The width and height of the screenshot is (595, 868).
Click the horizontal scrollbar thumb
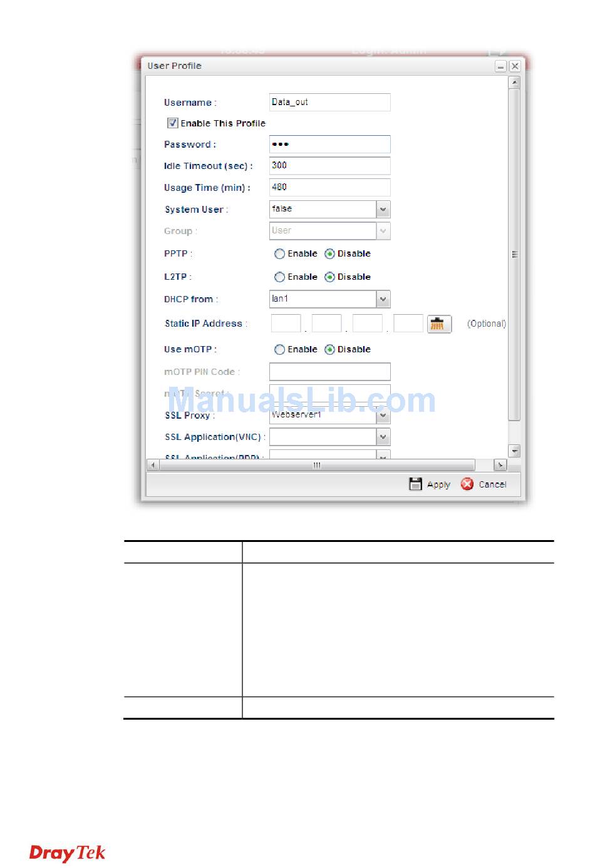click(317, 465)
